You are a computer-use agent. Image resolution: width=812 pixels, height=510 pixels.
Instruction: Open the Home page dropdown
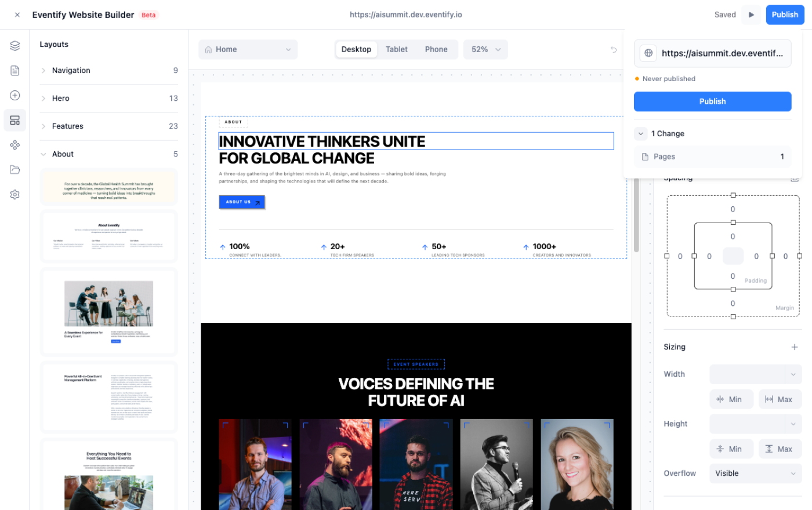pyautogui.click(x=248, y=50)
